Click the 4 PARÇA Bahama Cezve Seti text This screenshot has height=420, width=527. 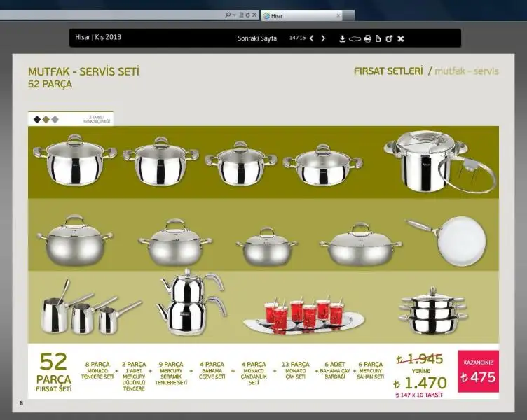[212, 370]
